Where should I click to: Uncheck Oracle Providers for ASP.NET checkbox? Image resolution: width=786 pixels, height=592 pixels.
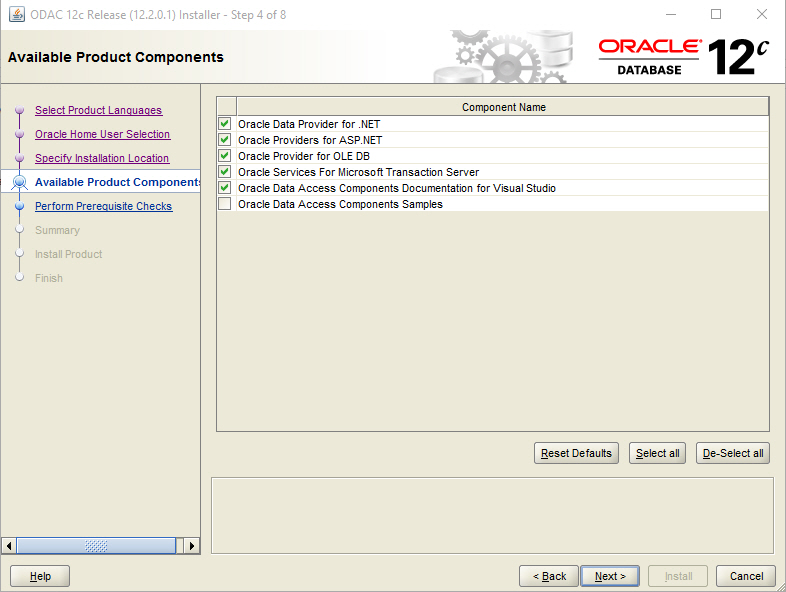click(x=225, y=139)
